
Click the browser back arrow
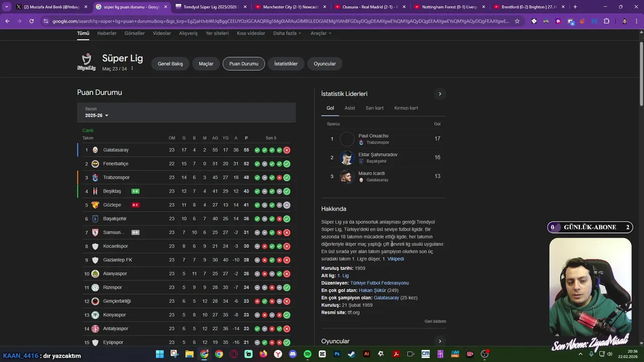tap(7, 21)
